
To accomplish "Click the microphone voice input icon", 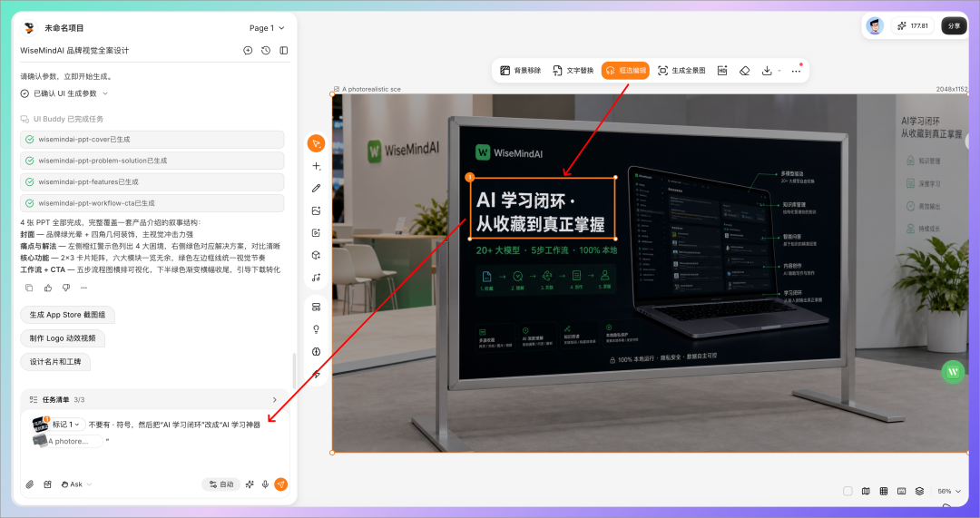I will 265,484.
